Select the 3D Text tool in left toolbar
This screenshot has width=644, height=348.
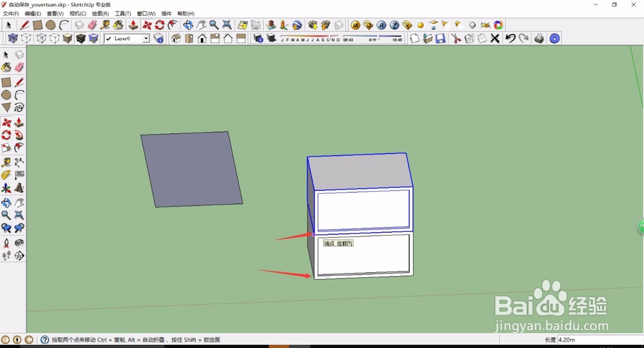(19, 188)
